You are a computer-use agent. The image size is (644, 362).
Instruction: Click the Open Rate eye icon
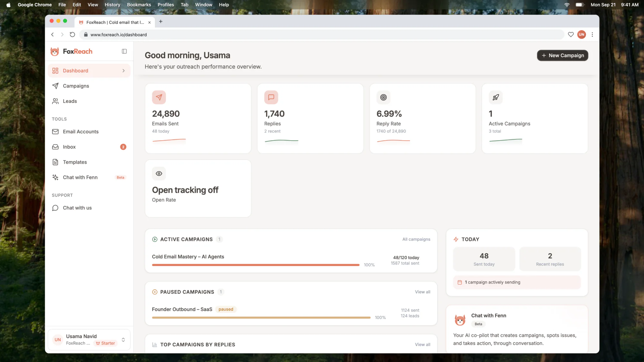coord(159,173)
